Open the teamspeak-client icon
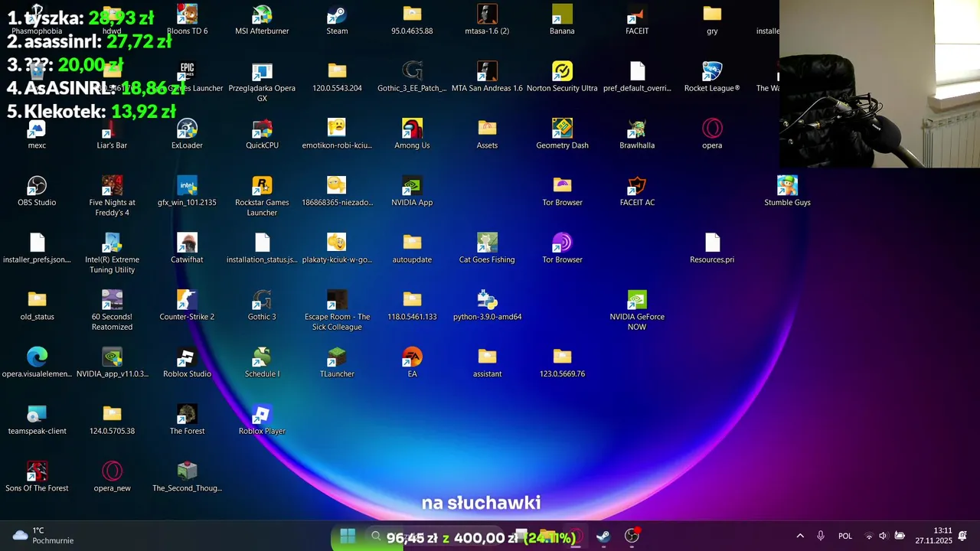This screenshot has width=980, height=551. 37,420
